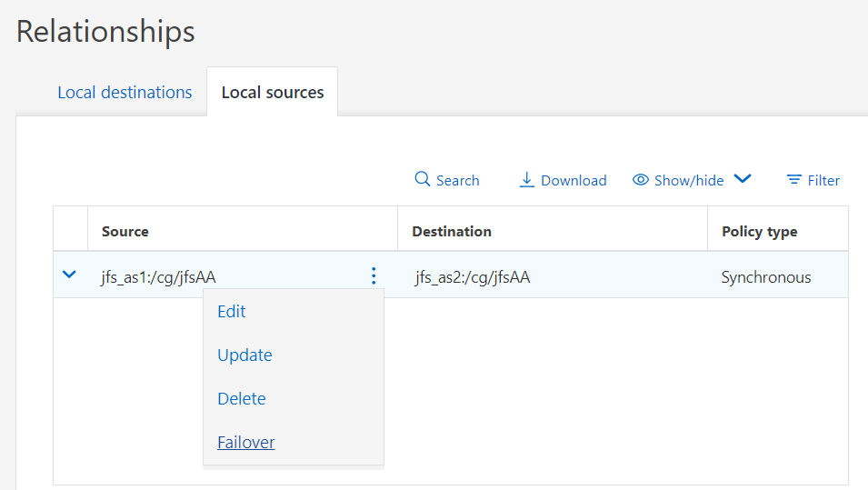
Task: Click the eye icon beside Show/hide
Action: click(x=641, y=180)
